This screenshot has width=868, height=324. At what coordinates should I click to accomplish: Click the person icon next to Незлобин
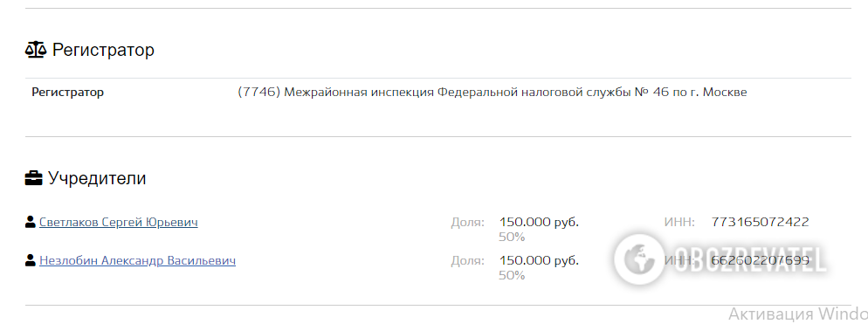pos(31,260)
